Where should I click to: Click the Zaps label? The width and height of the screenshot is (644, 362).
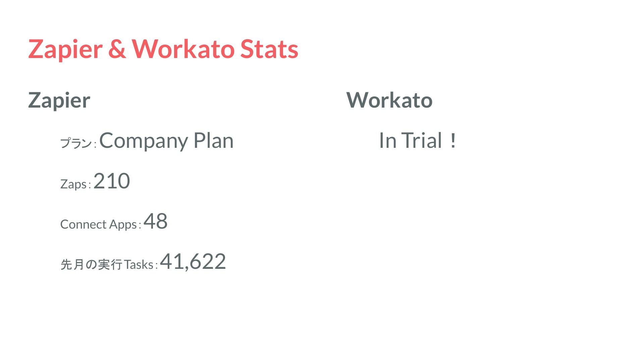pos(73,184)
